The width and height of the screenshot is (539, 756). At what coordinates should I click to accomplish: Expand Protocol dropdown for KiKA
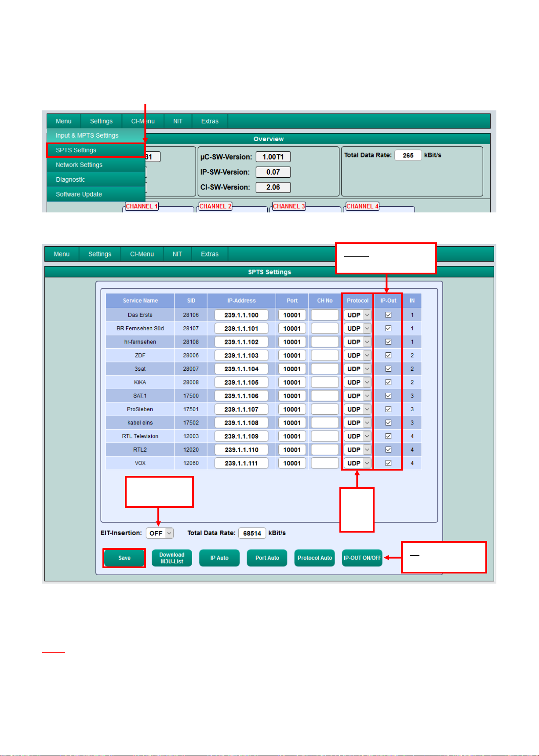(358, 382)
